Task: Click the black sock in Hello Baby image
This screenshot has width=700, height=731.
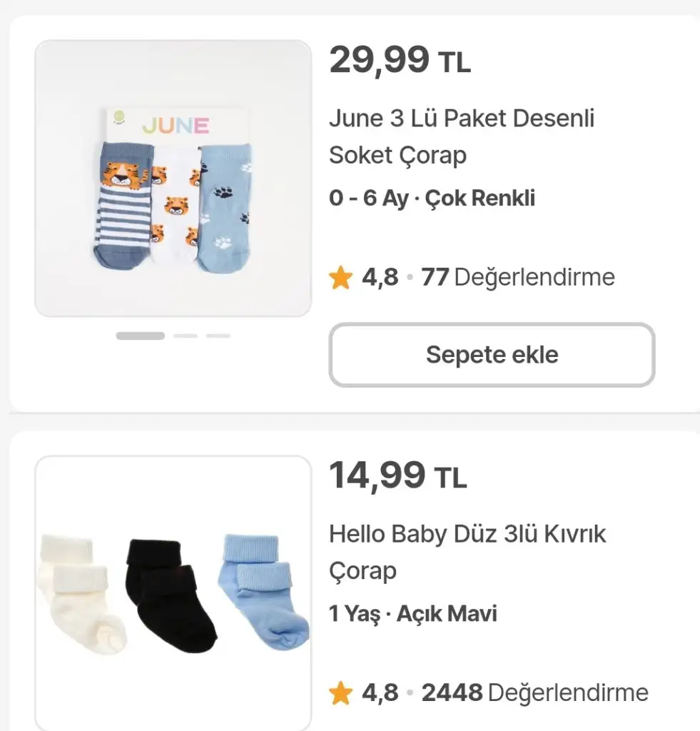Action: click(170, 596)
